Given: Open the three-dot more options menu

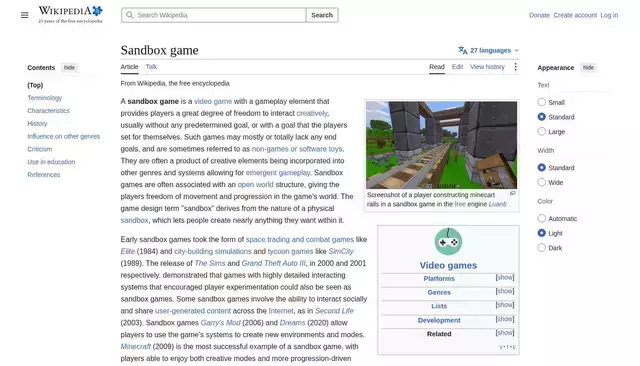Looking at the screenshot, I should 516,67.
